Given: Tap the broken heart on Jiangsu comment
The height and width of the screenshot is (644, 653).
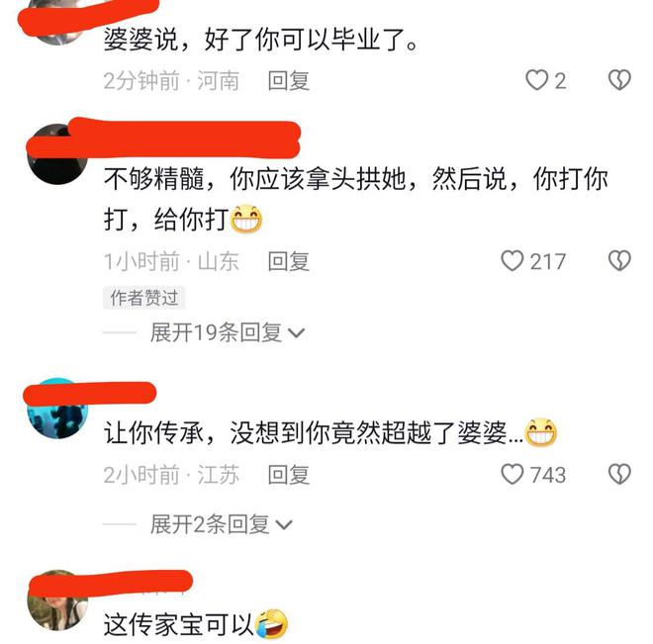Looking at the screenshot, I should [619, 474].
